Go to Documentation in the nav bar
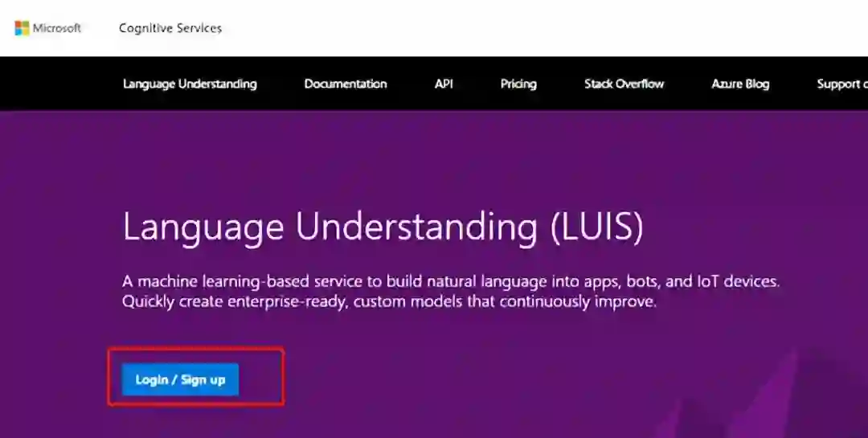This screenshot has height=438, width=868. (x=346, y=84)
